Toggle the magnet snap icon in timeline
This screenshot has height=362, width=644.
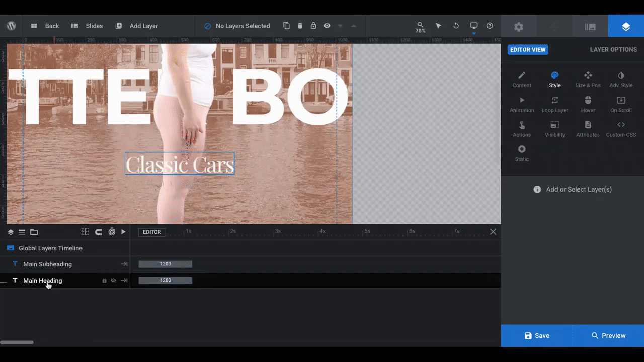point(99,232)
